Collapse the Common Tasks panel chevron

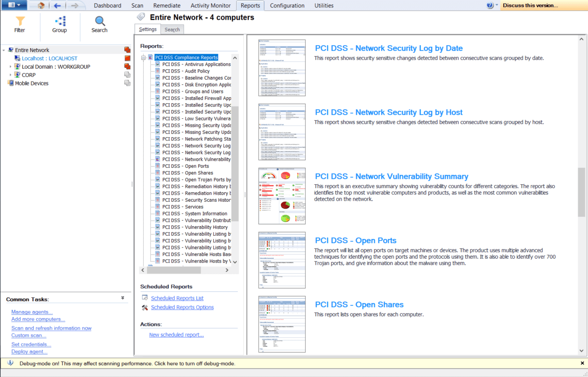tap(122, 298)
